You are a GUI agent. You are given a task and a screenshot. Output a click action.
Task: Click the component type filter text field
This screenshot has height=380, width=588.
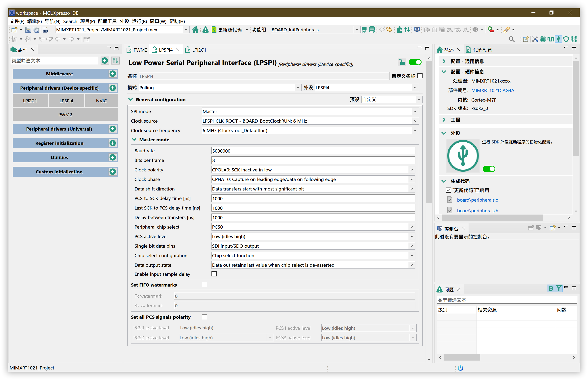pyautogui.click(x=54, y=61)
